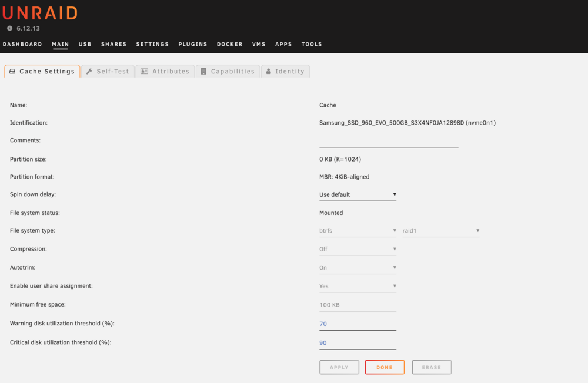Open the VMs menu

click(x=259, y=44)
